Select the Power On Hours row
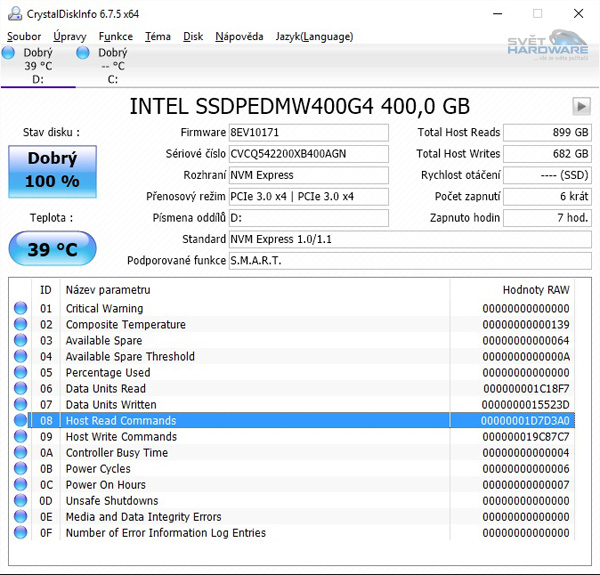The height and width of the screenshot is (575, 600). (x=292, y=485)
